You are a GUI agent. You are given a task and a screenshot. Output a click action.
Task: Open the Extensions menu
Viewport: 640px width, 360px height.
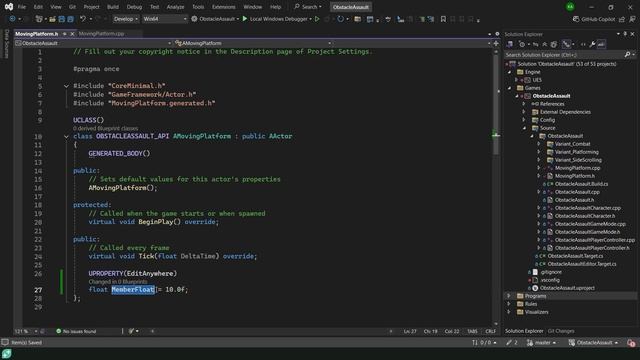point(224,7)
